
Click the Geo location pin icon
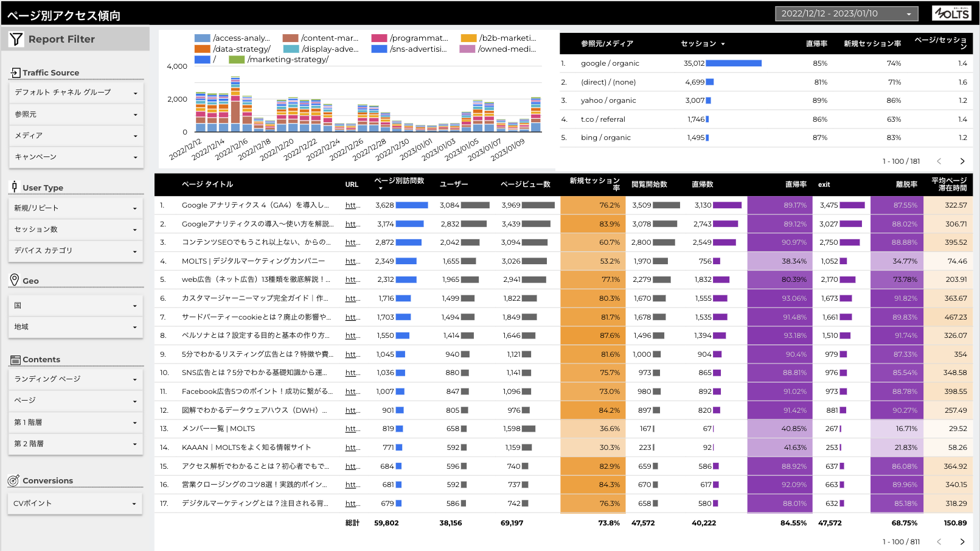coord(15,280)
